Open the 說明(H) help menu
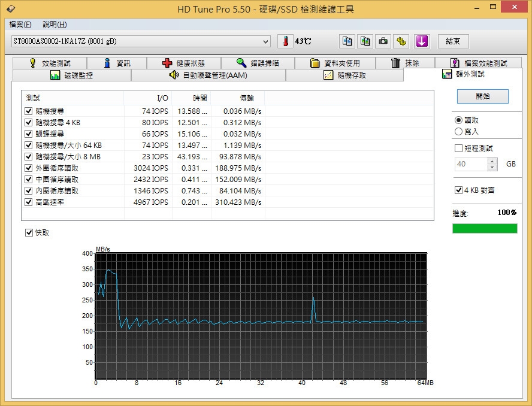 coord(55,25)
